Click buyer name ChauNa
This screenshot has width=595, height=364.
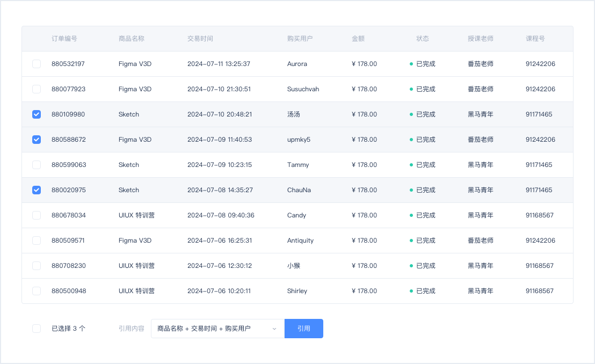[299, 190]
